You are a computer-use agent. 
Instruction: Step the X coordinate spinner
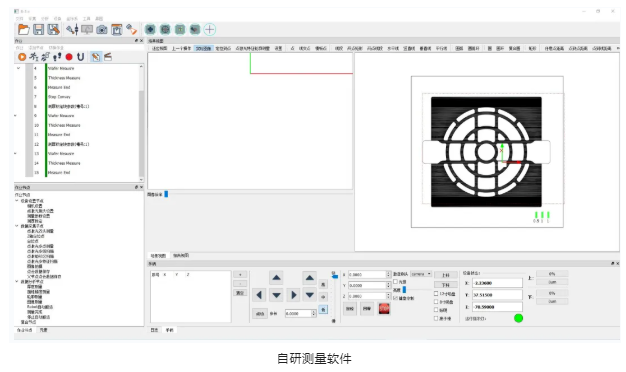[x=388, y=275]
